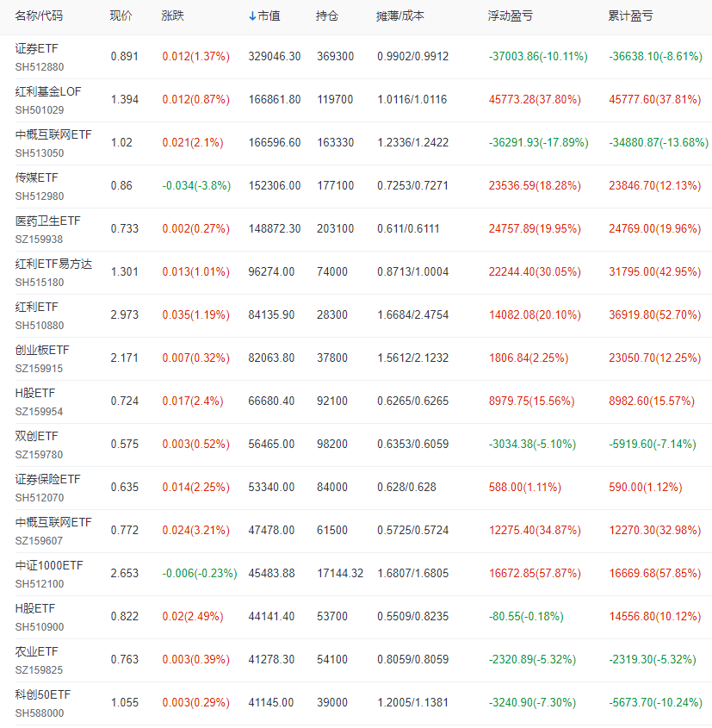Select floating loss -37003.86(-10.11%)
The image size is (712, 728).
click(539, 57)
